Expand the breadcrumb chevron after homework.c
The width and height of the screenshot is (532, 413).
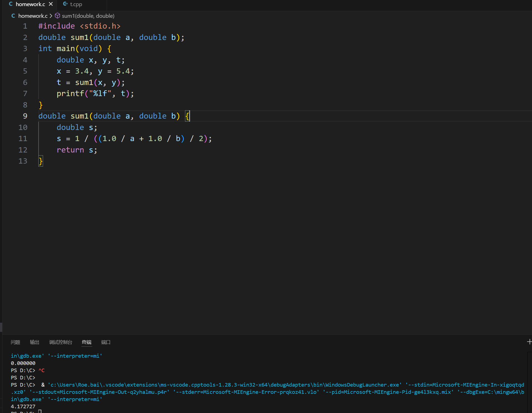click(51, 16)
